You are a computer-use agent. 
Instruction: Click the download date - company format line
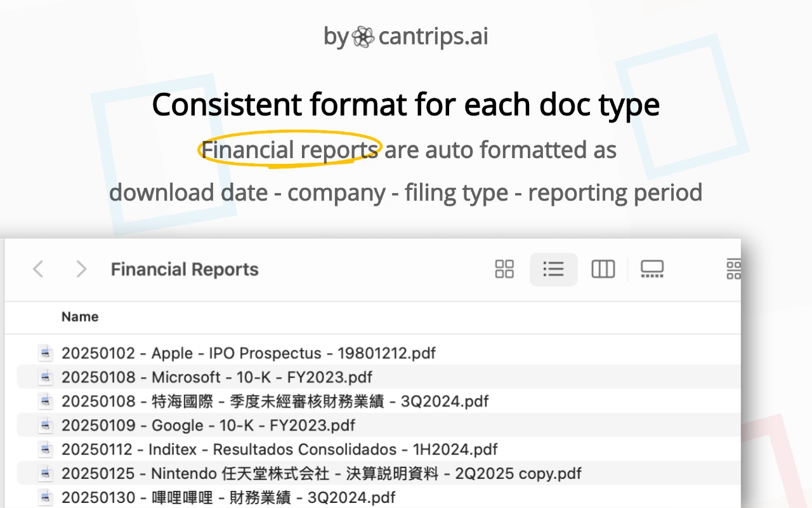[406, 192]
